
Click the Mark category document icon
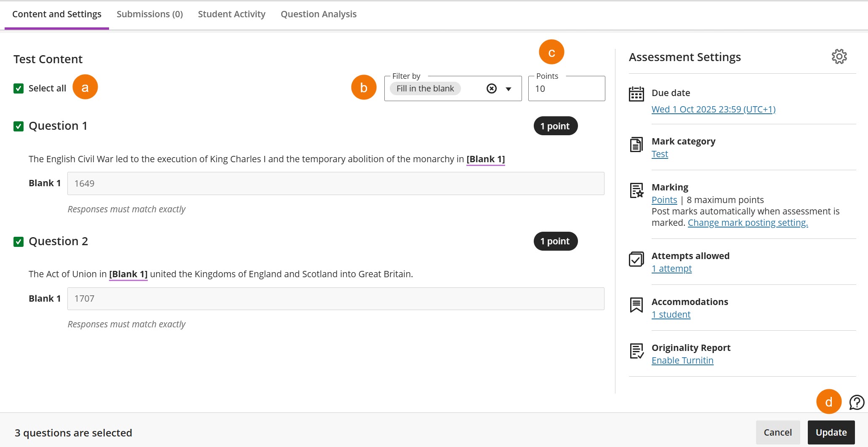tap(636, 145)
